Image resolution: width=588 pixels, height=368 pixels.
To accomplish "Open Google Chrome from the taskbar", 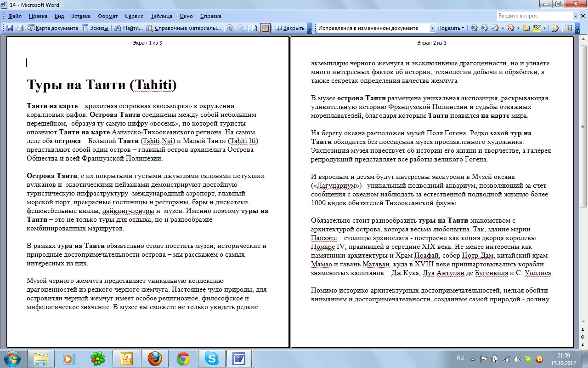I will pyautogui.click(x=183, y=358).
